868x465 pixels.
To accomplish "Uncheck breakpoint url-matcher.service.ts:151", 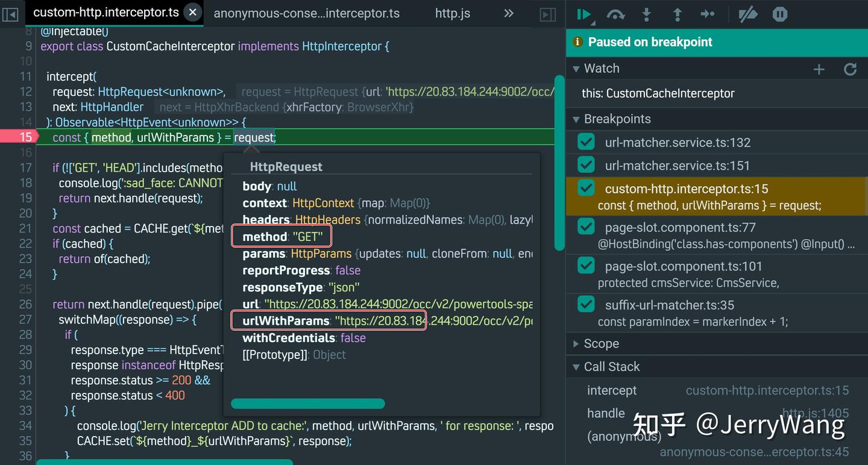I will 586,165.
